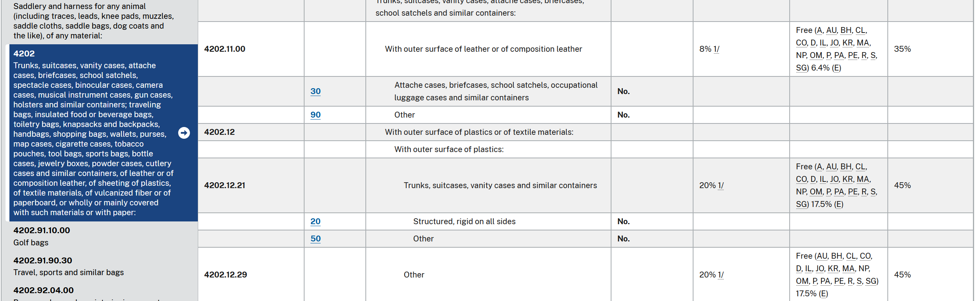Click the selected 4202 Trunks, suitcases heading
Image resolution: width=980 pixels, height=301 pixels.
(93, 133)
